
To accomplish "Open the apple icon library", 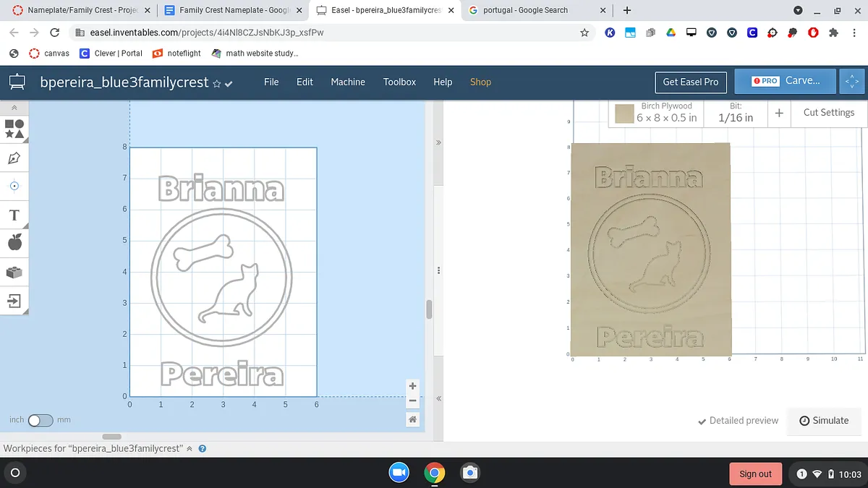I will tap(14, 242).
